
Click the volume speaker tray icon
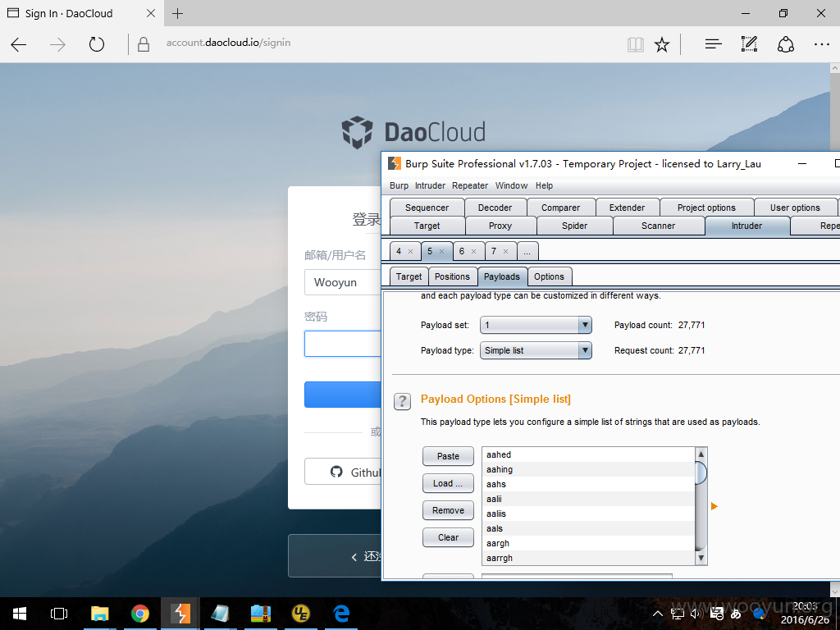click(x=696, y=614)
